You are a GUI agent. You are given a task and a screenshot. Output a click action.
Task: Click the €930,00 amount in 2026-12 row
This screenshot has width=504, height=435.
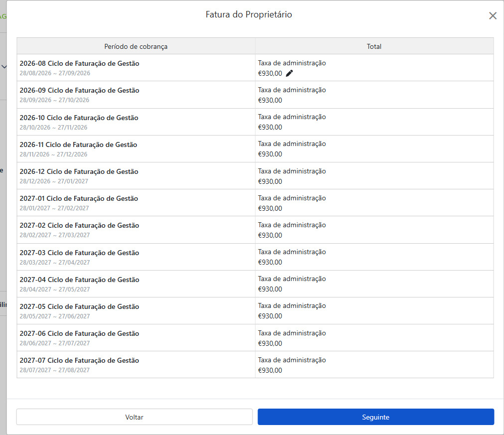pyautogui.click(x=270, y=182)
